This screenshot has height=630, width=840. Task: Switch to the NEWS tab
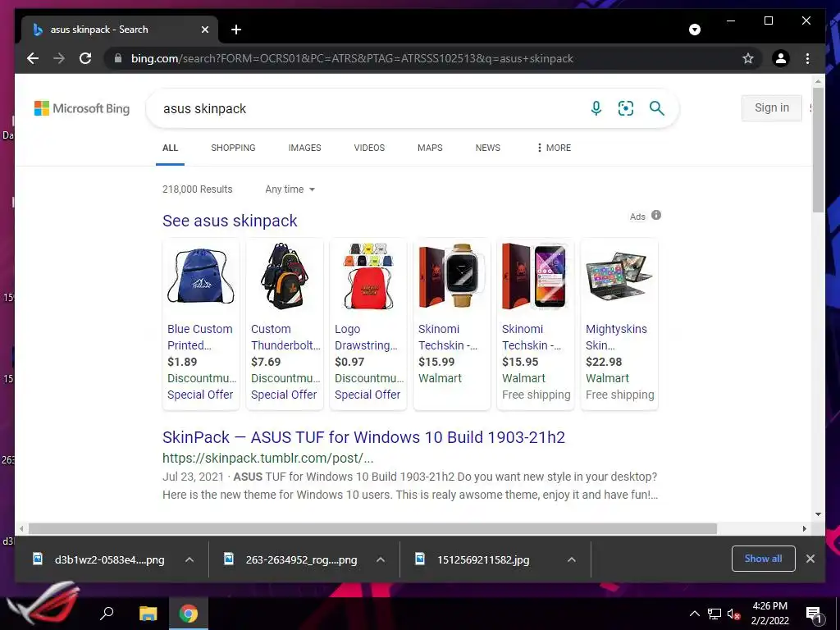[487, 148]
